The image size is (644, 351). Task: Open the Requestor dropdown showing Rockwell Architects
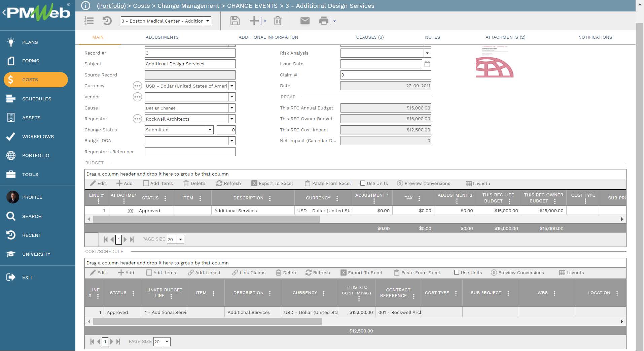tap(232, 119)
